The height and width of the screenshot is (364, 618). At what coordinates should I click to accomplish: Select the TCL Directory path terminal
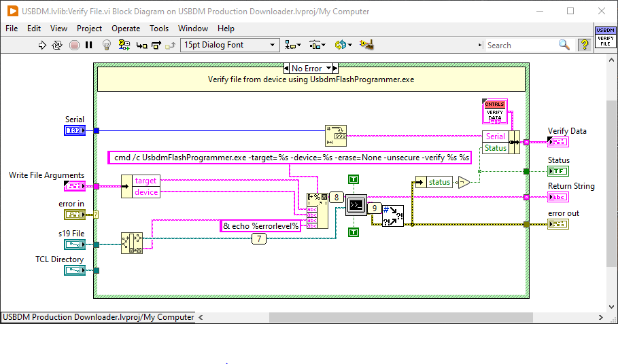[x=75, y=270]
